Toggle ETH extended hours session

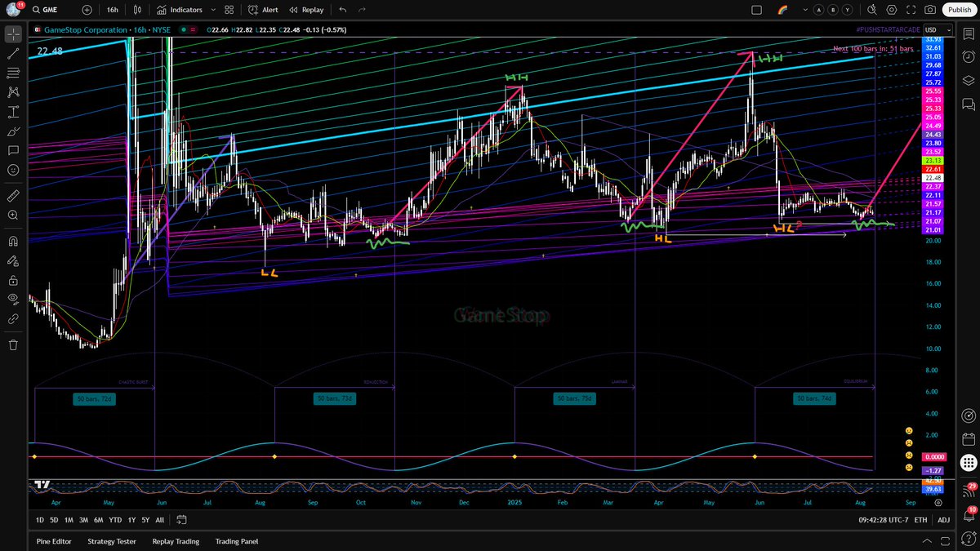[x=920, y=520]
